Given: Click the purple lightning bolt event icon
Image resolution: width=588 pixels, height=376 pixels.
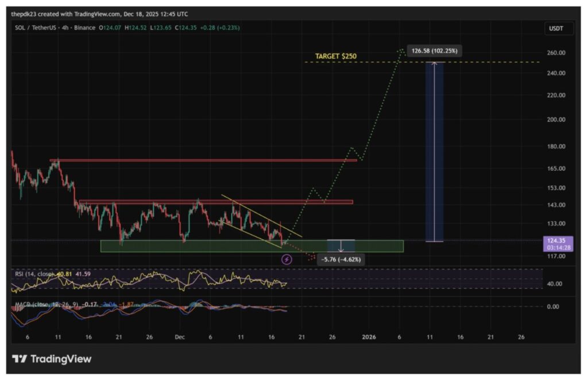Looking at the screenshot, I should click(x=287, y=259).
